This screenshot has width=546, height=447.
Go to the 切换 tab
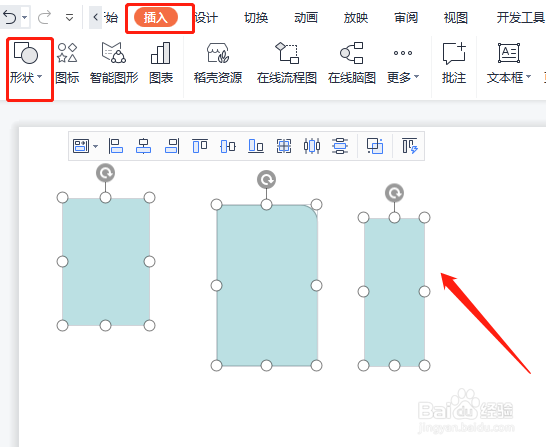coord(256,17)
